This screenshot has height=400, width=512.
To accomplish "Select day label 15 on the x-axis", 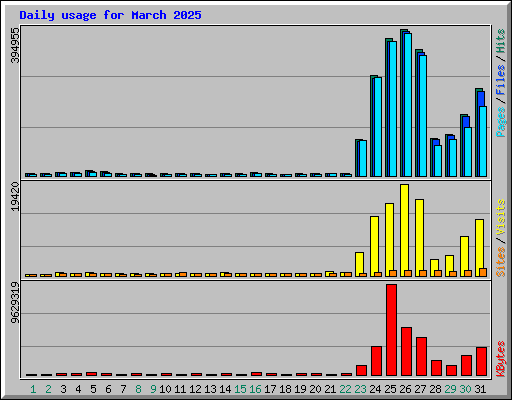I will [240, 389].
